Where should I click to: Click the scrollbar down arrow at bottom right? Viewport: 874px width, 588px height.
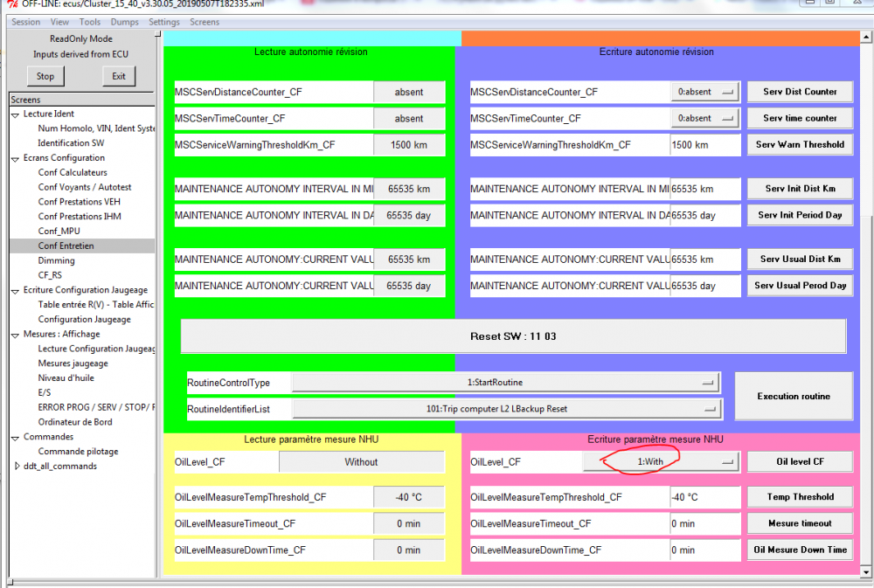(865, 572)
